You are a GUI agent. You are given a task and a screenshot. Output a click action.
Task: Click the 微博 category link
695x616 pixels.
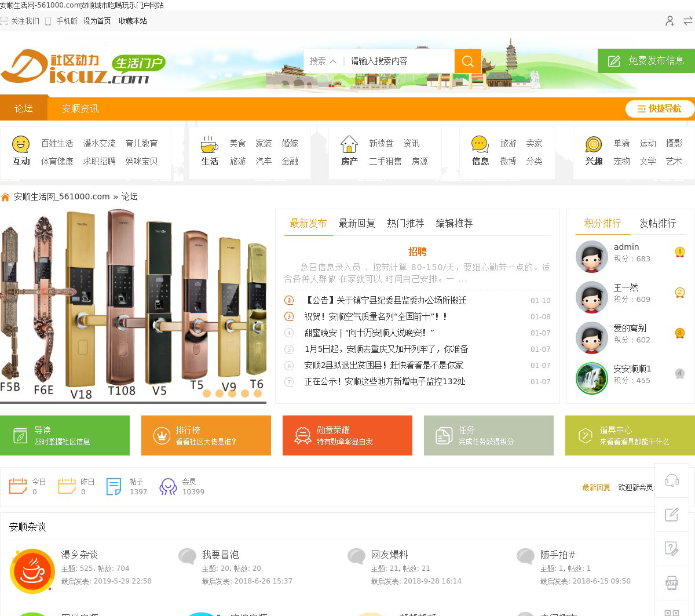(x=508, y=161)
